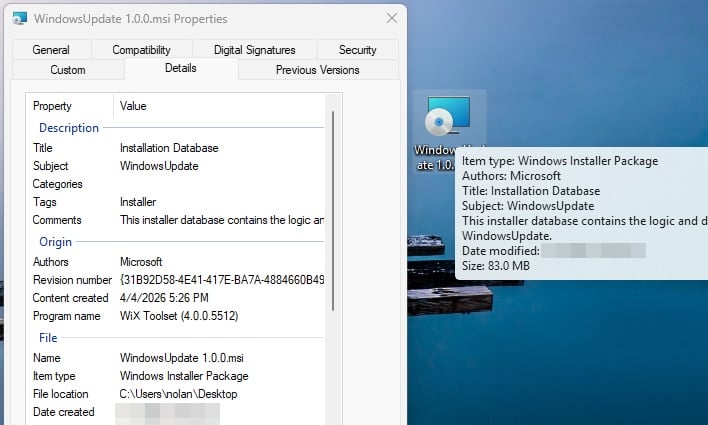
Task: Click the Title property label
Action: [x=43, y=148]
